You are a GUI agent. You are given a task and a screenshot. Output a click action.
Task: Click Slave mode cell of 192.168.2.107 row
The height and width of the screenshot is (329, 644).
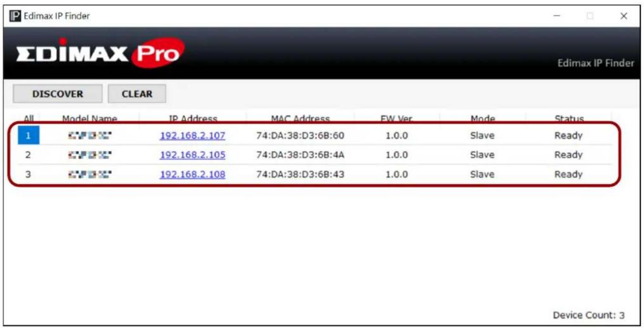pyautogui.click(x=482, y=136)
